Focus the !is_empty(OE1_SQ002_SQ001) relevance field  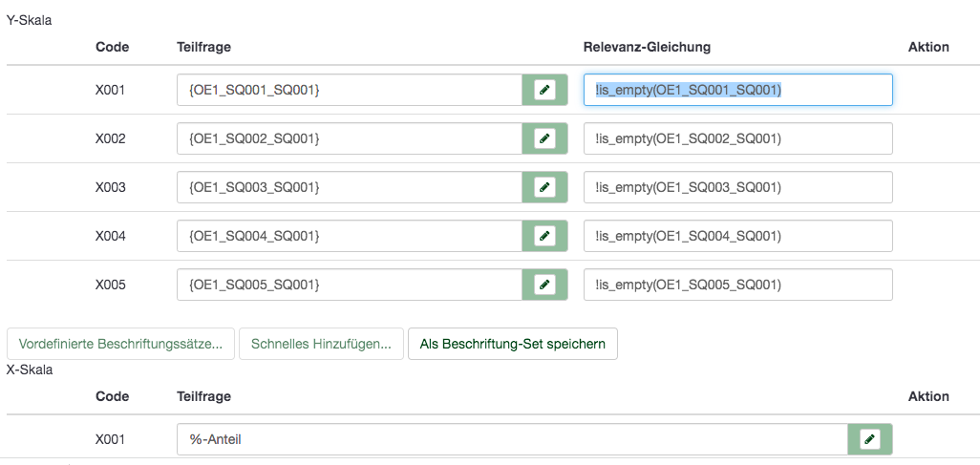point(737,138)
